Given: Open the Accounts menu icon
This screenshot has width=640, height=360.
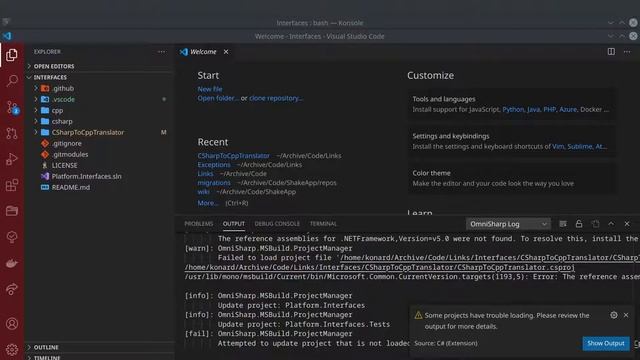Looking at the screenshot, I should coord(12,324).
